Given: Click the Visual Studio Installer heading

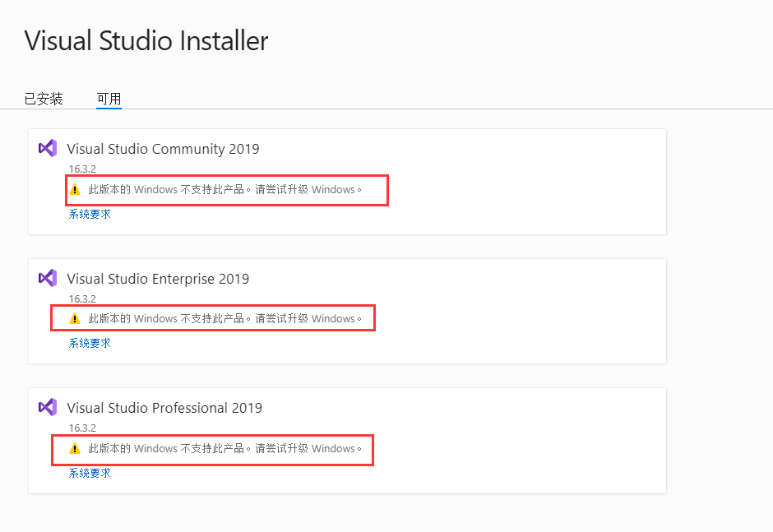Looking at the screenshot, I should (146, 40).
